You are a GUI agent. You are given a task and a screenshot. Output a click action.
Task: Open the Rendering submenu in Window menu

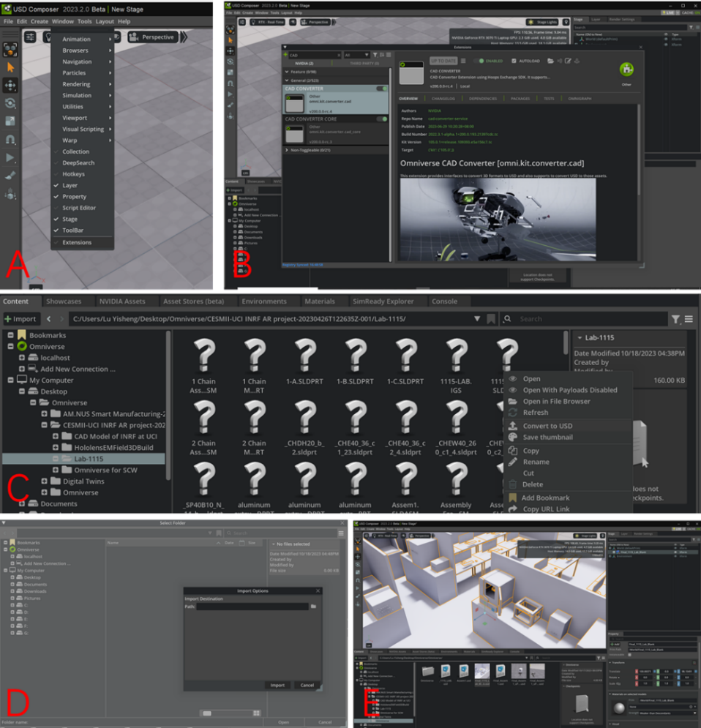(82, 84)
